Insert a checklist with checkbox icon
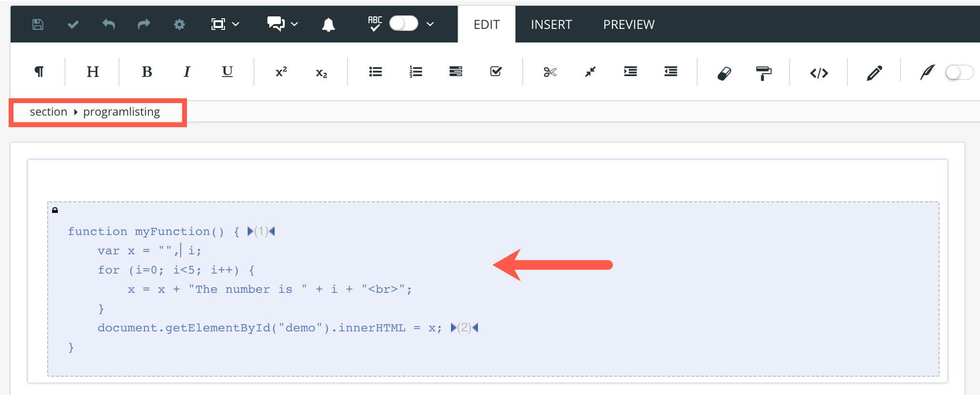Screen dimensions: 980x395 496,72
